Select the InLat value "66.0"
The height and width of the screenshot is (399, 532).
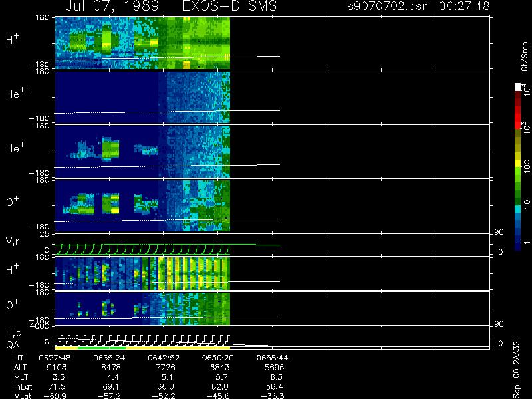pyautogui.click(x=165, y=386)
